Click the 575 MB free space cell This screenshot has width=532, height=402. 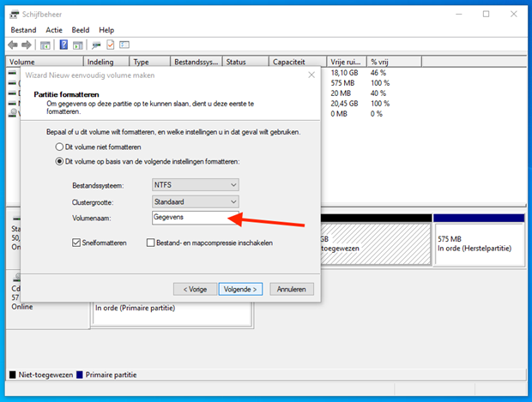(342, 82)
